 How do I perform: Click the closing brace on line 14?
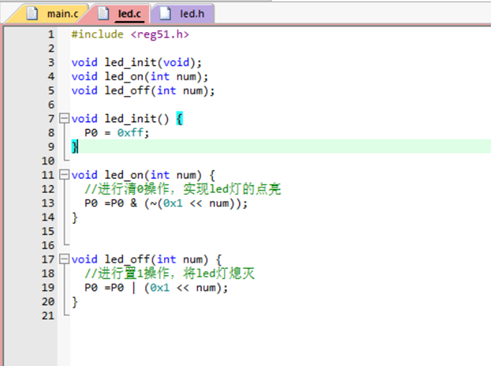[x=75, y=217]
